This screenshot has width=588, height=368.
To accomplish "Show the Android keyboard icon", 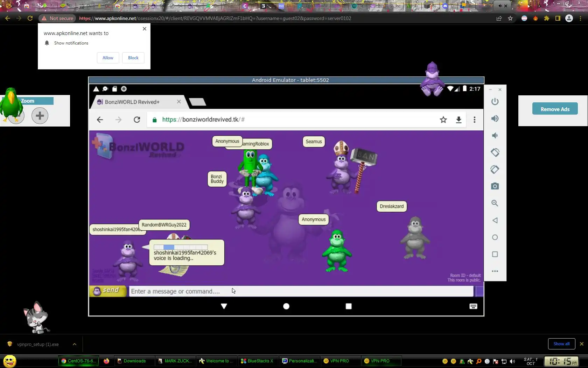I will coord(473,306).
